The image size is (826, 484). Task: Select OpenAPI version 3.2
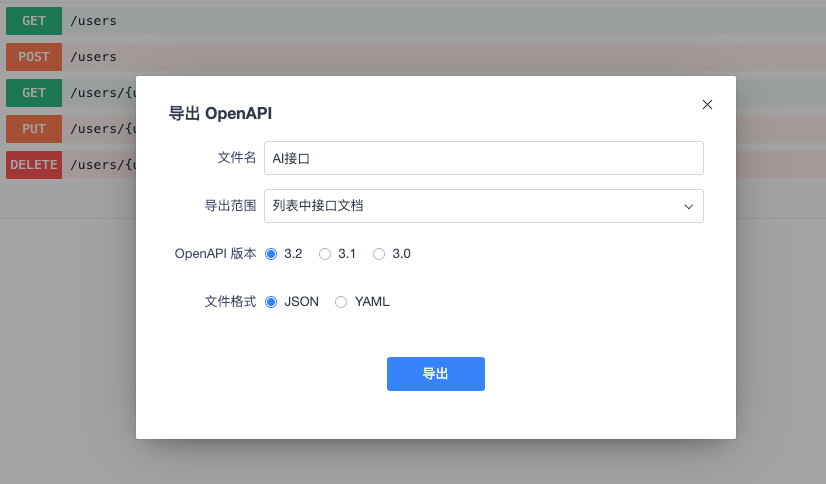click(x=271, y=254)
